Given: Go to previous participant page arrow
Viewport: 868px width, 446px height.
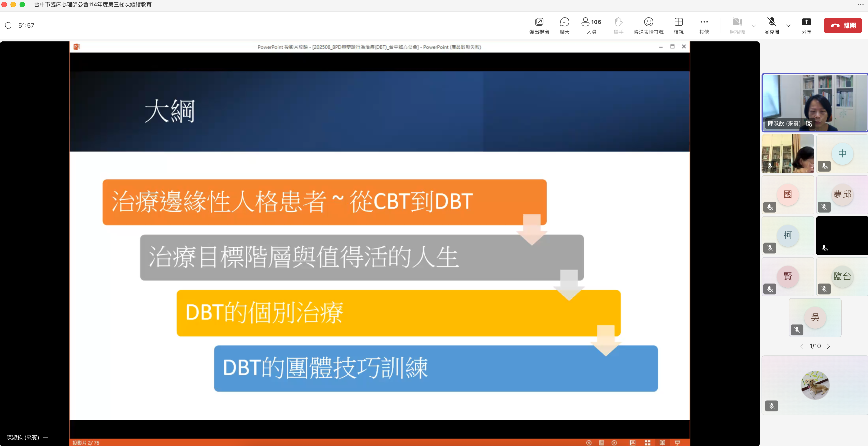Looking at the screenshot, I should click(802, 346).
